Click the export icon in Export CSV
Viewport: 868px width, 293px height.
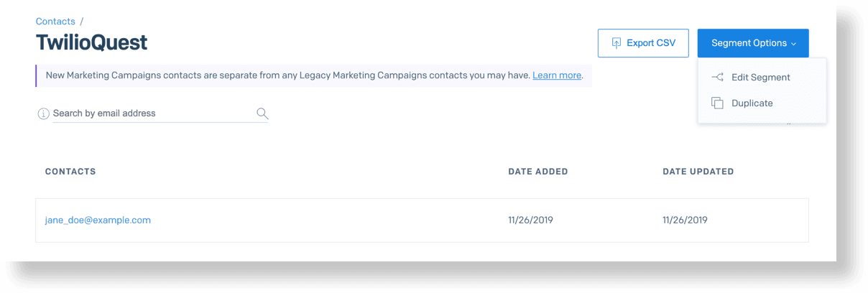point(616,43)
